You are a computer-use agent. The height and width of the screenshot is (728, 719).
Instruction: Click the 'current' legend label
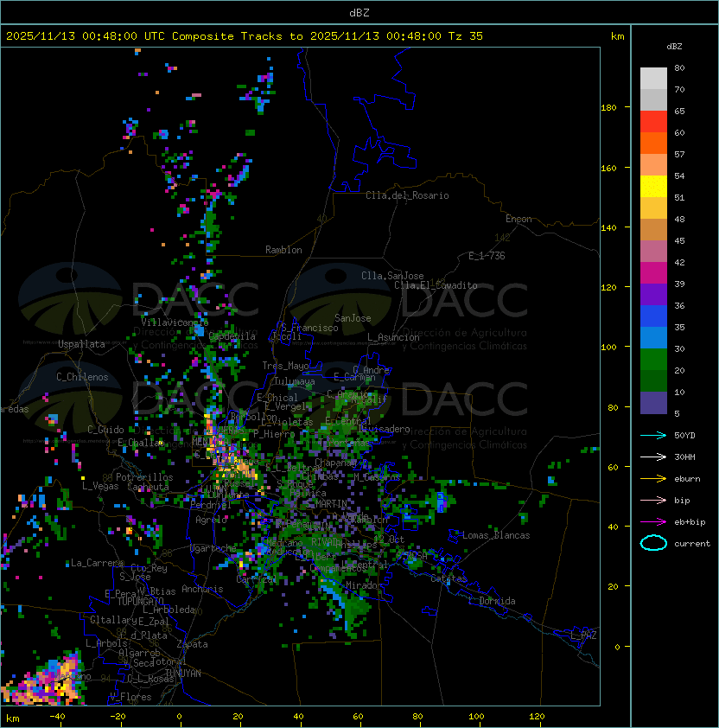point(692,544)
